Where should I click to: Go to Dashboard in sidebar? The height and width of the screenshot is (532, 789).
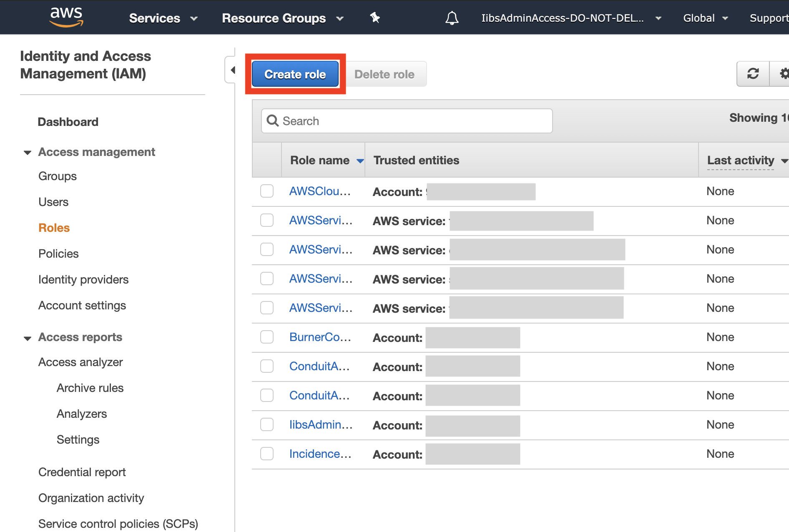68,122
